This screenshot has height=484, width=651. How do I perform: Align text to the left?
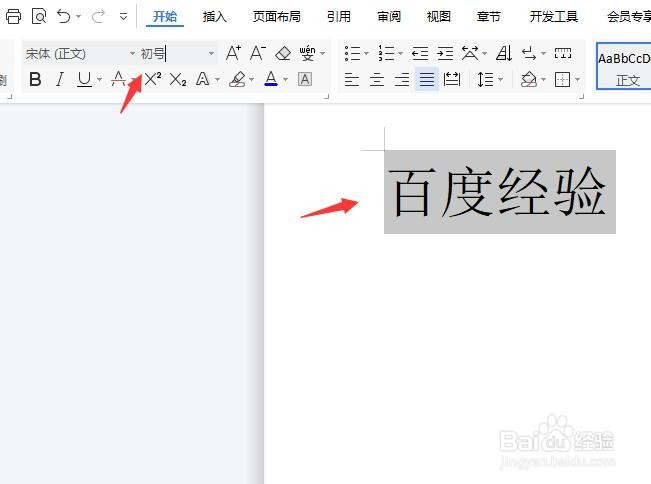click(x=352, y=79)
